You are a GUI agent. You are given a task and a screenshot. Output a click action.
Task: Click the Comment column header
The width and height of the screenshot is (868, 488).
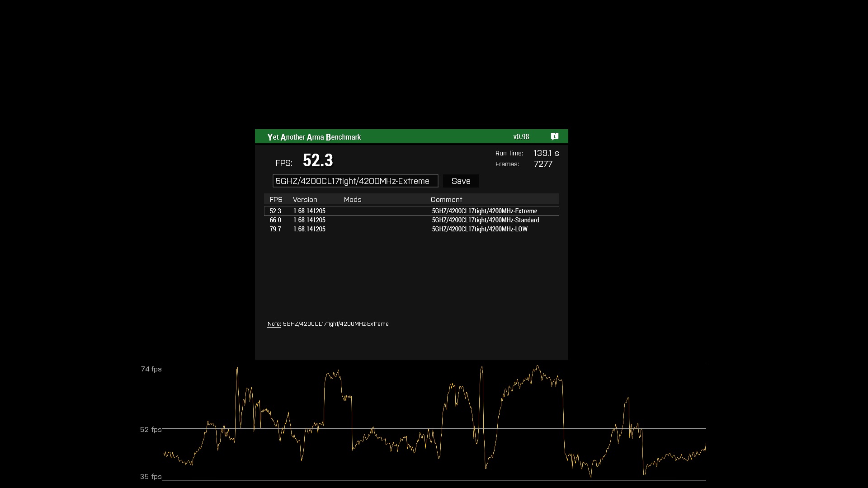click(x=446, y=200)
